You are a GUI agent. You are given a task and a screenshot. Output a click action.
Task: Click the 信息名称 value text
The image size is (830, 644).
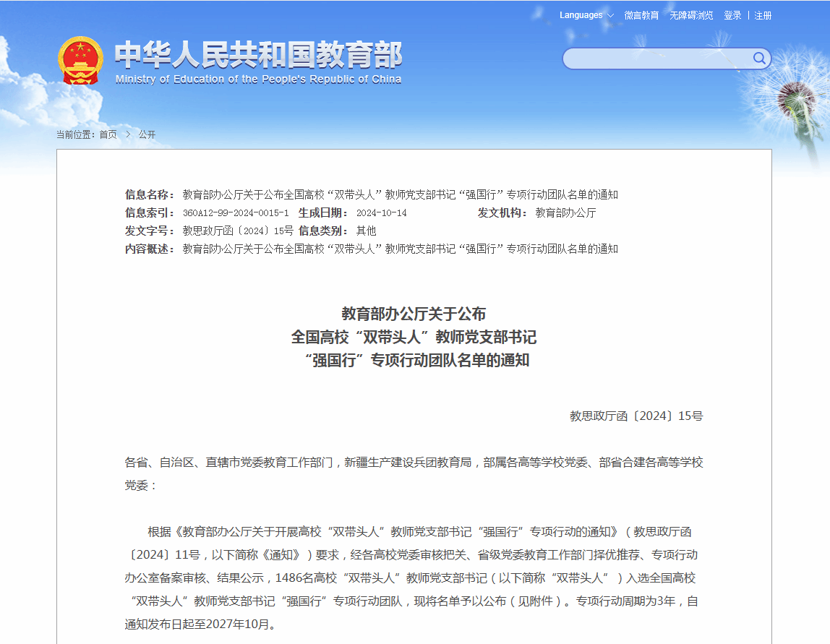[x=401, y=194]
